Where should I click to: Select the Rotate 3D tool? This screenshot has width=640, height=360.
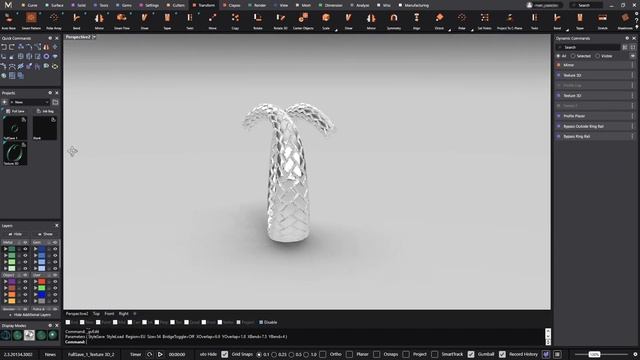pyautogui.click(x=280, y=21)
